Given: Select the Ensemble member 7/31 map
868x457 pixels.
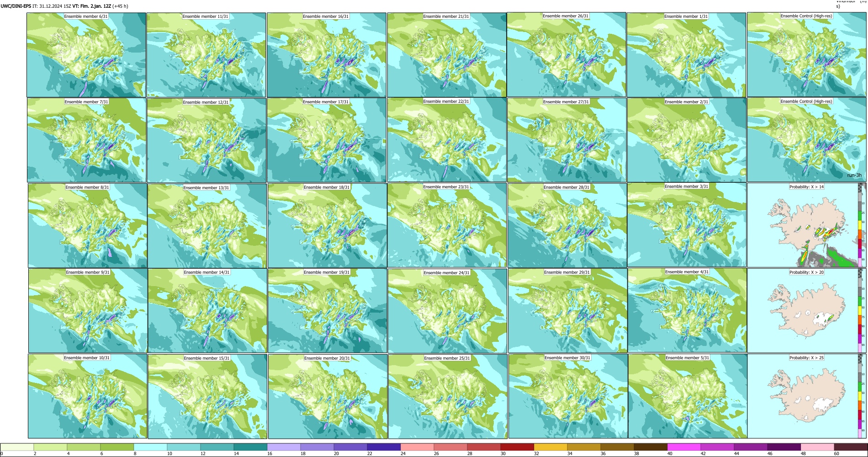Looking at the screenshot, I should (x=87, y=140).
